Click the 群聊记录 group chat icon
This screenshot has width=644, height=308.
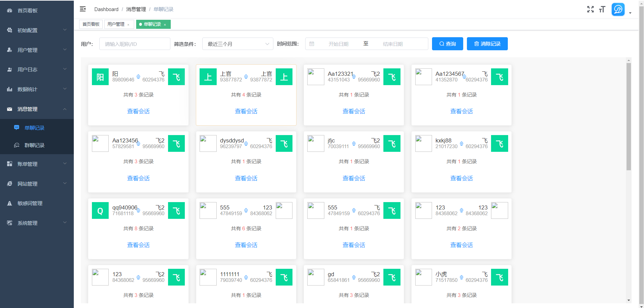(x=16, y=145)
